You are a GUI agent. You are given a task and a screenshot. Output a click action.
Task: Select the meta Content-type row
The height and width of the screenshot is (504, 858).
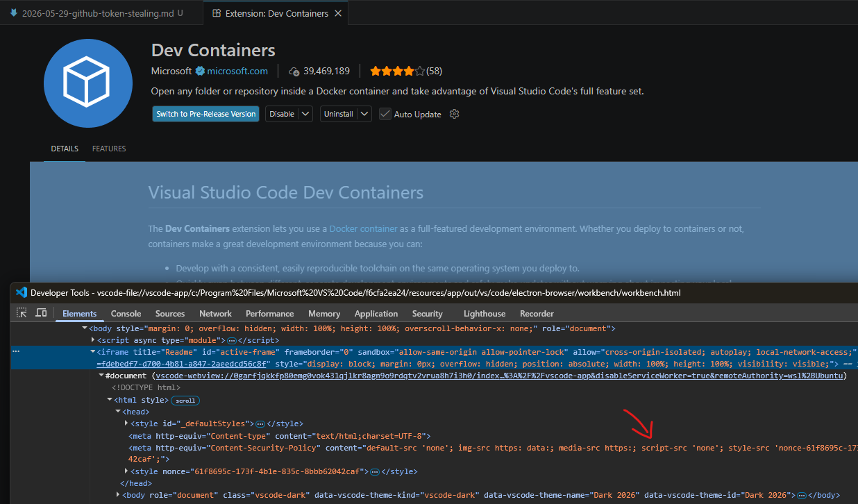[280, 436]
